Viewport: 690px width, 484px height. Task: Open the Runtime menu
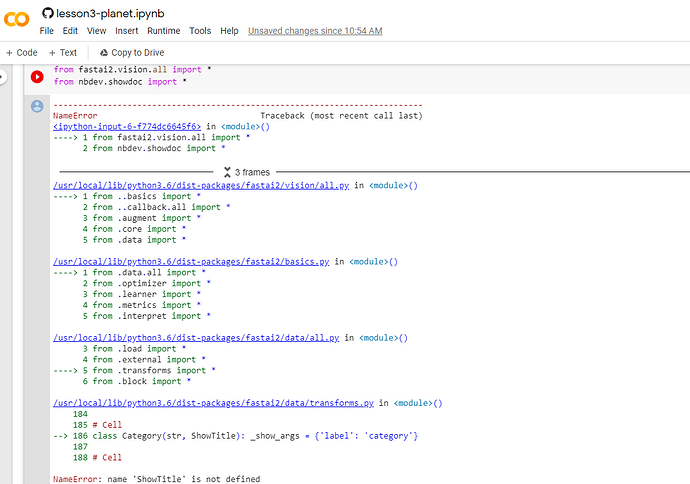(164, 31)
